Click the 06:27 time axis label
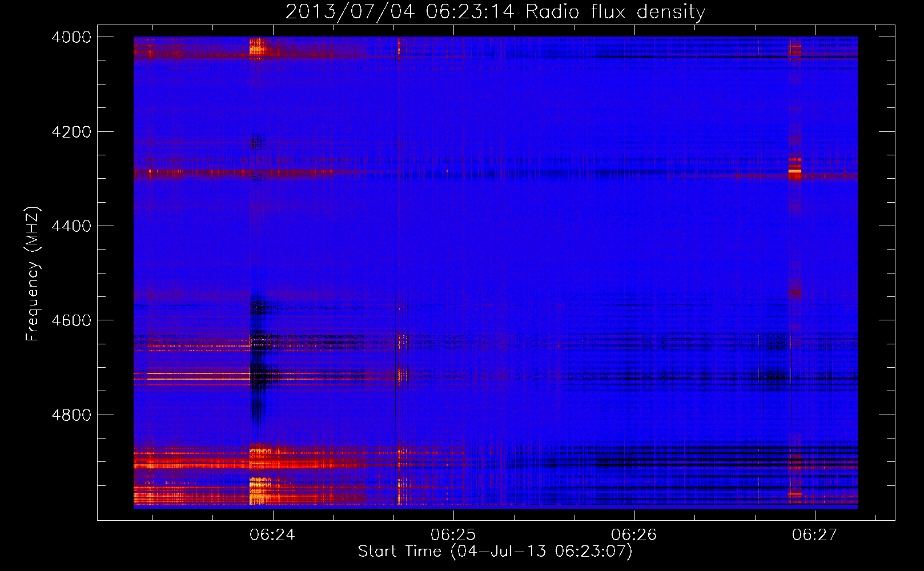Image resolution: width=924 pixels, height=571 pixels. point(814,534)
